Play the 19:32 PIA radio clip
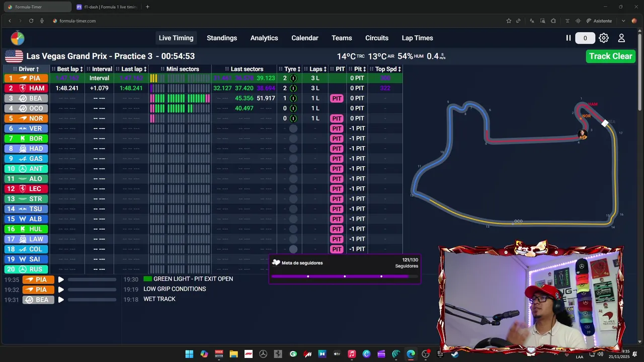The image size is (644, 362). point(61,290)
